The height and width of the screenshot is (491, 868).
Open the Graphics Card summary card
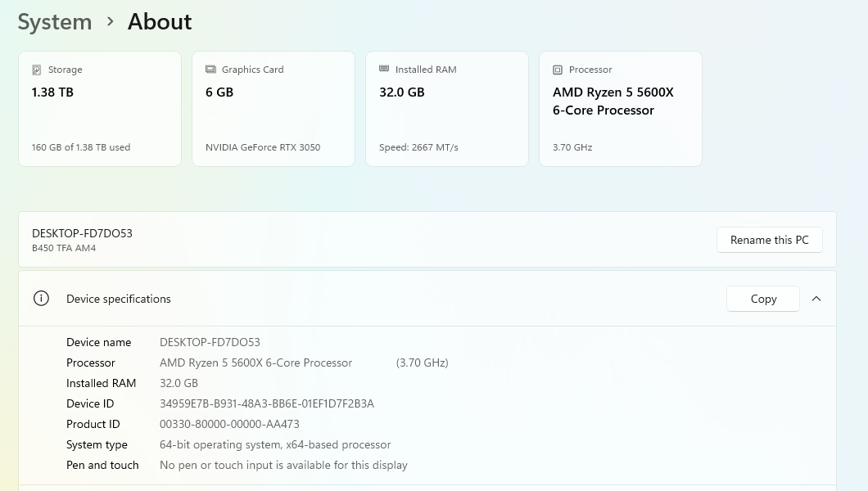[273, 108]
